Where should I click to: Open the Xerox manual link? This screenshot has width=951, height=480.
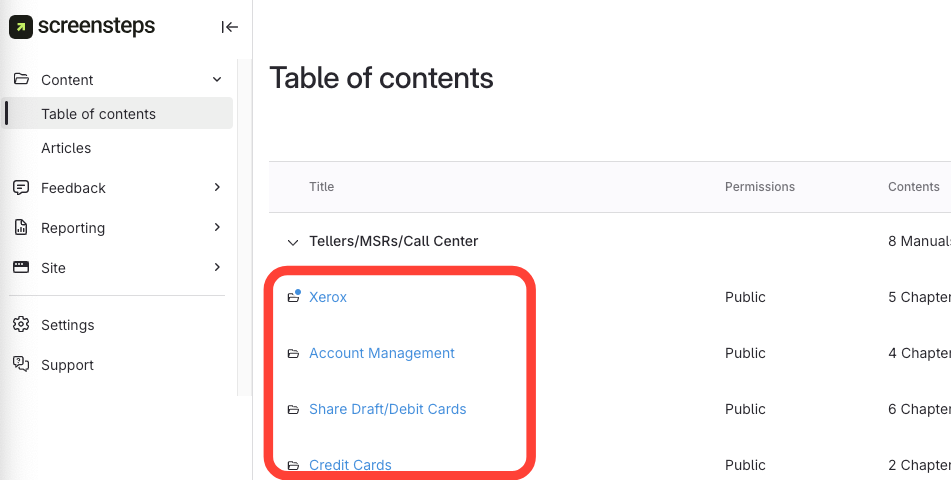pyautogui.click(x=328, y=297)
